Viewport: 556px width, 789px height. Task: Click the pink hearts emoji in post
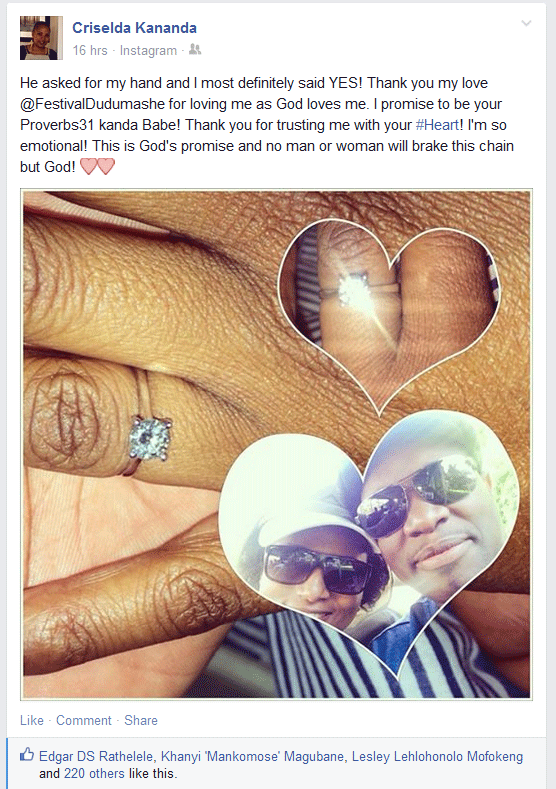coord(98,166)
